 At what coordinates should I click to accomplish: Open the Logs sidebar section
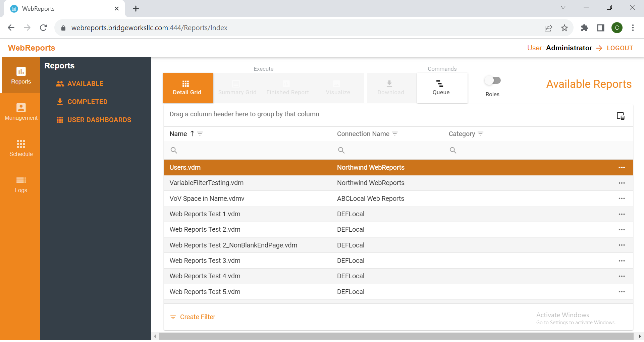point(21,184)
